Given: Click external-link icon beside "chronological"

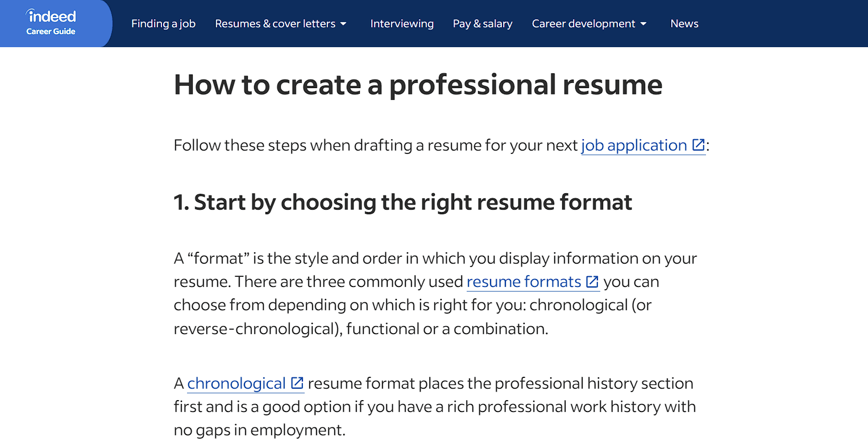Looking at the screenshot, I should [297, 383].
